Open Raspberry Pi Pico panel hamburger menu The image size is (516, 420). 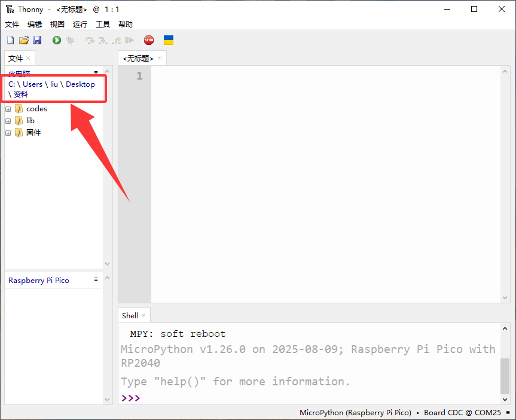(x=96, y=279)
